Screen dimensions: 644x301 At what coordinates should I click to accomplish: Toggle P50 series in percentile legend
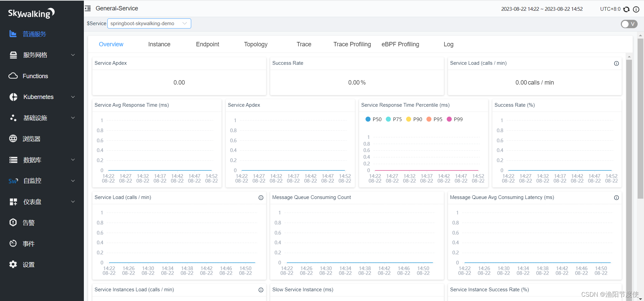(373, 119)
